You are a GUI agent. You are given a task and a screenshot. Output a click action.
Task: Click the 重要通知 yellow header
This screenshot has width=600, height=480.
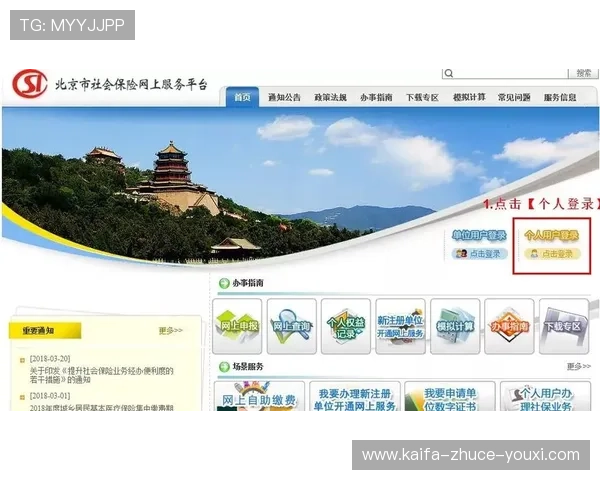pos(45,331)
